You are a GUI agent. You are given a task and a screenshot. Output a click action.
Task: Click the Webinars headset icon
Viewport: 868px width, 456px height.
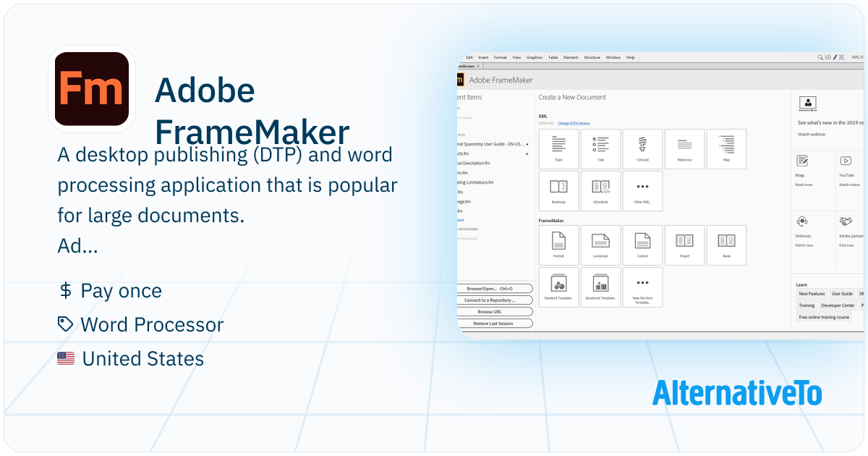coord(802,221)
